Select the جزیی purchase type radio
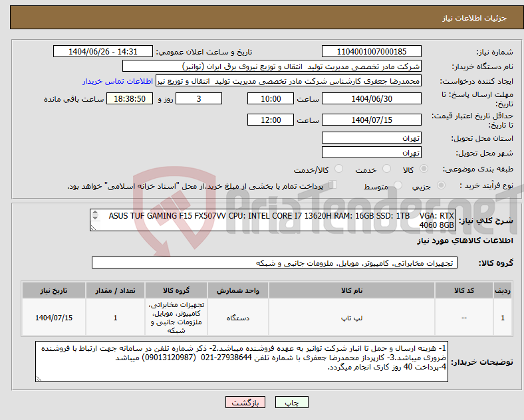The width and height of the screenshot is (524, 420). pyautogui.click(x=441, y=185)
